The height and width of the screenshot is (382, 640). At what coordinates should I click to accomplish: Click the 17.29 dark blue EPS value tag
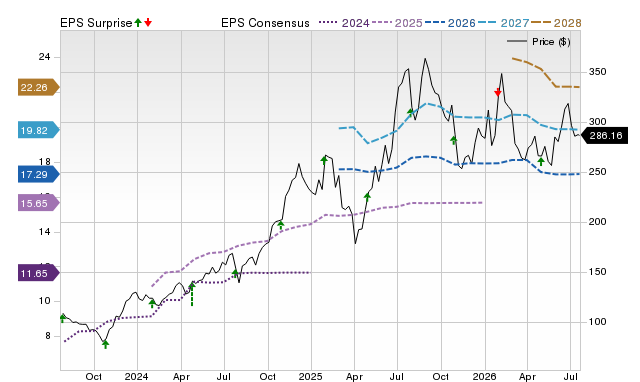tap(38, 175)
